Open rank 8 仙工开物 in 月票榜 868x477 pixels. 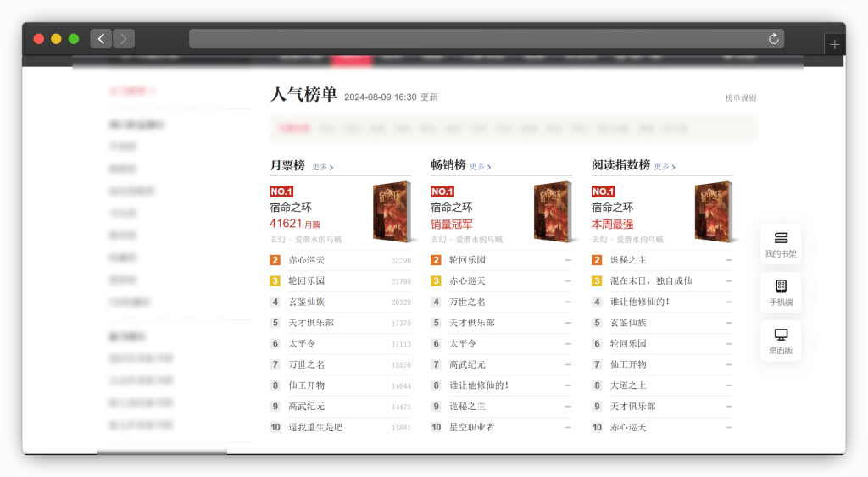[306, 385]
